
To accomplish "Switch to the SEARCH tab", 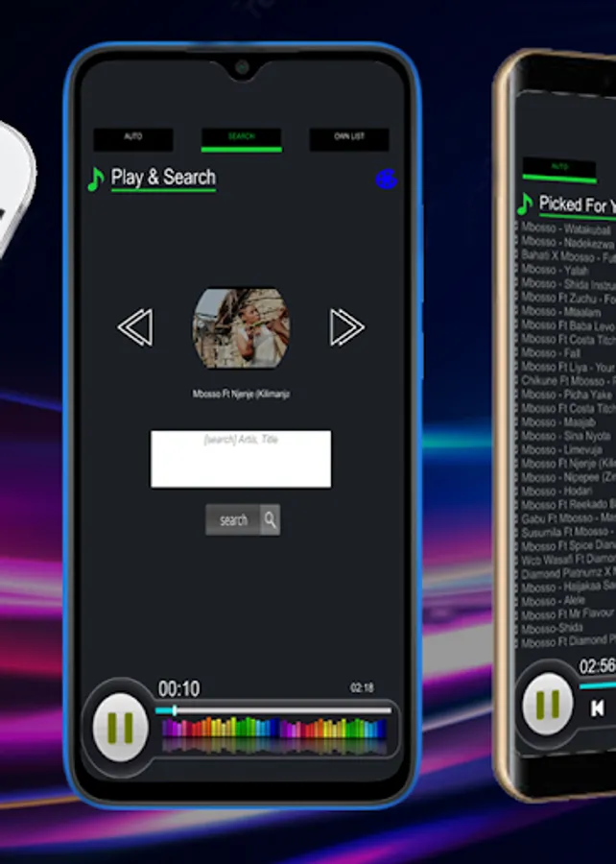I will 241,139.
